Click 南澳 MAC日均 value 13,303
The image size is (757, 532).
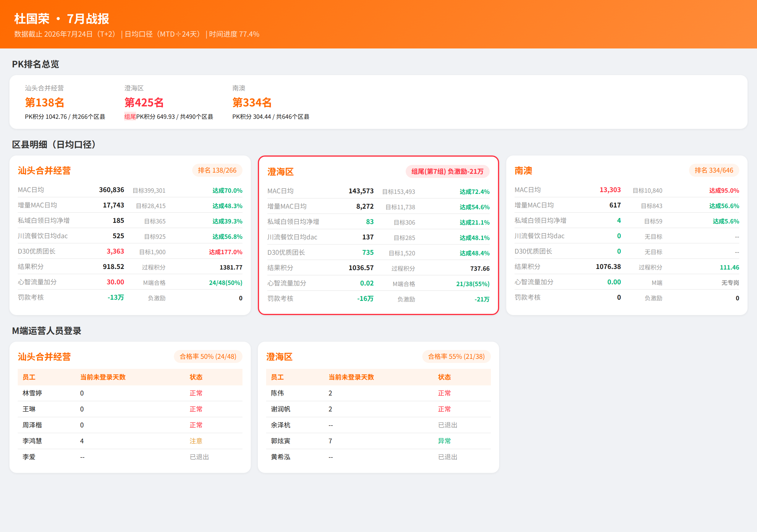pos(610,190)
